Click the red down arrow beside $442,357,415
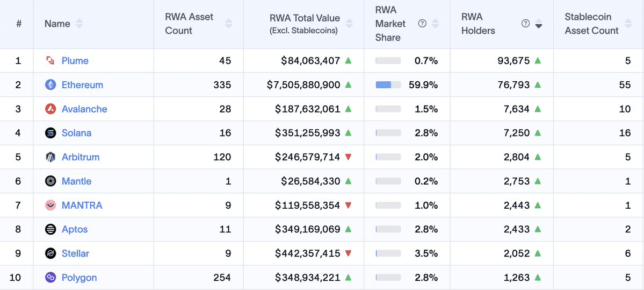Viewport: 644px width, 290px height. click(x=348, y=253)
